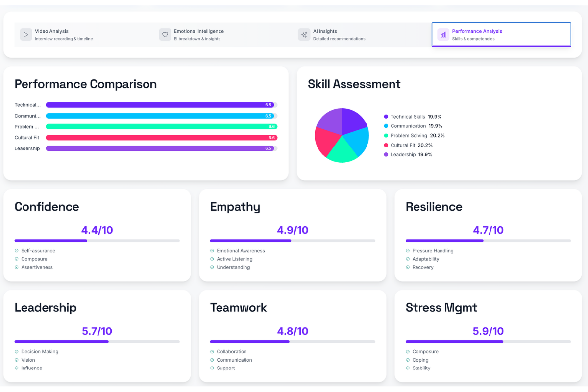Select the check icon beside Pressure Handling

(x=407, y=250)
